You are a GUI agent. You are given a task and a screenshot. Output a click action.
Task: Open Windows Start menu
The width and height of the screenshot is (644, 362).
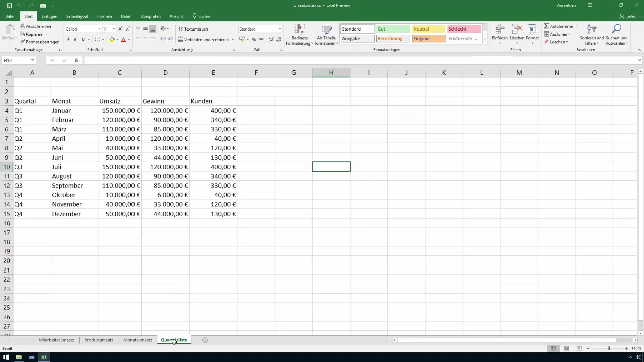coord(6,357)
